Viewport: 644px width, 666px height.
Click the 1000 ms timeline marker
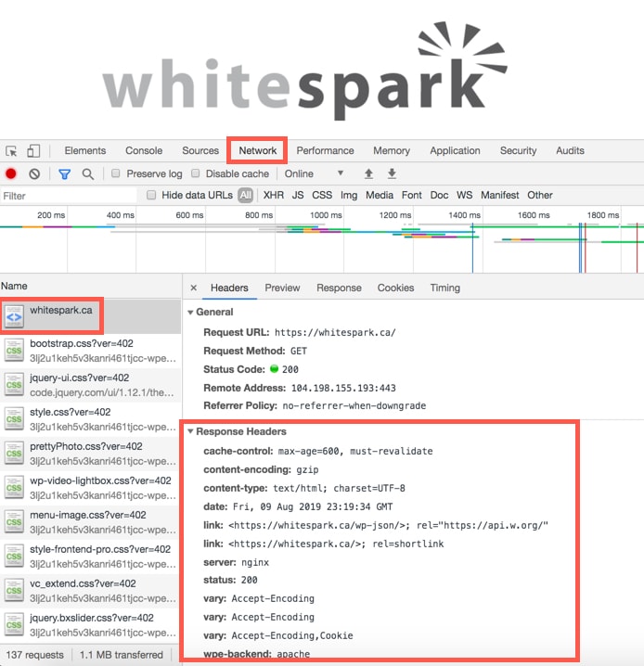[326, 215]
